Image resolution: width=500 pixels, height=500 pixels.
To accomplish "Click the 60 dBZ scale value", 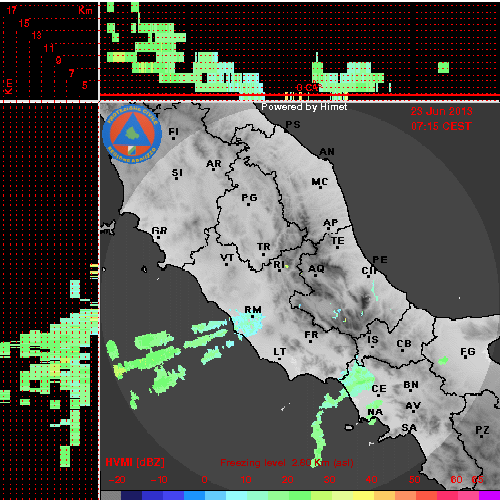I will (x=457, y=480).
